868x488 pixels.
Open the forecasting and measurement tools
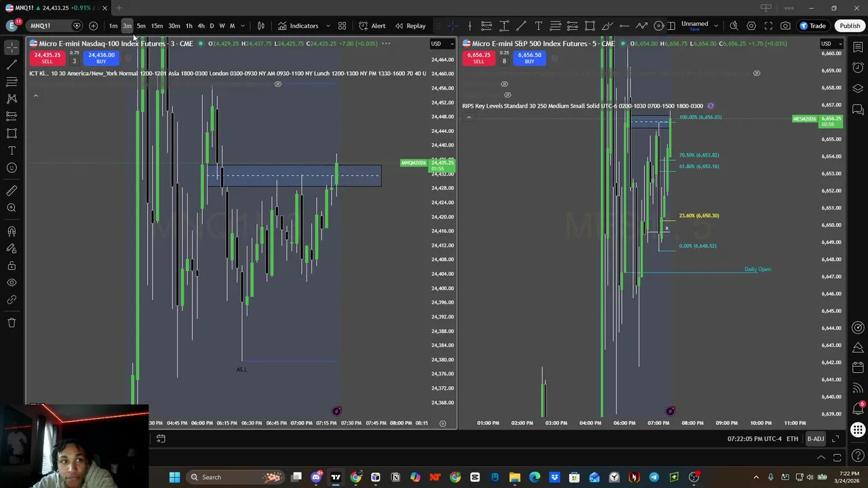[12, 116]
